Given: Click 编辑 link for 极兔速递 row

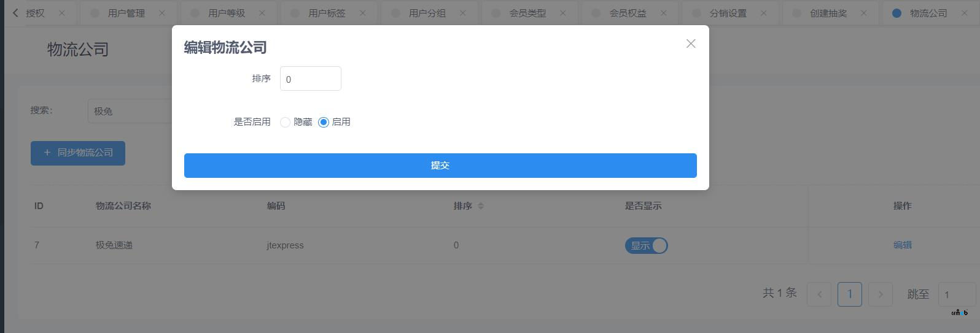Looking at the screenshot, I should (902, 245).
